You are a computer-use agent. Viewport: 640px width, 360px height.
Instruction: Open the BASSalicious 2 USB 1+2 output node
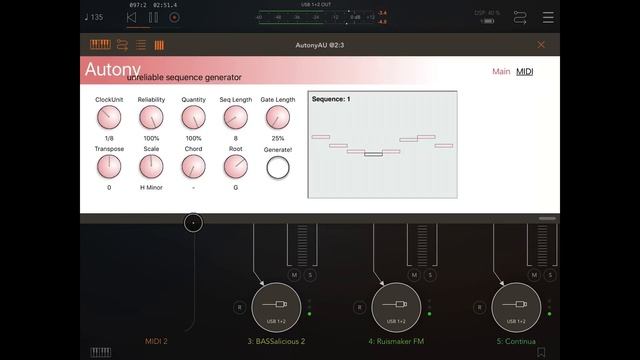(276, 307)
